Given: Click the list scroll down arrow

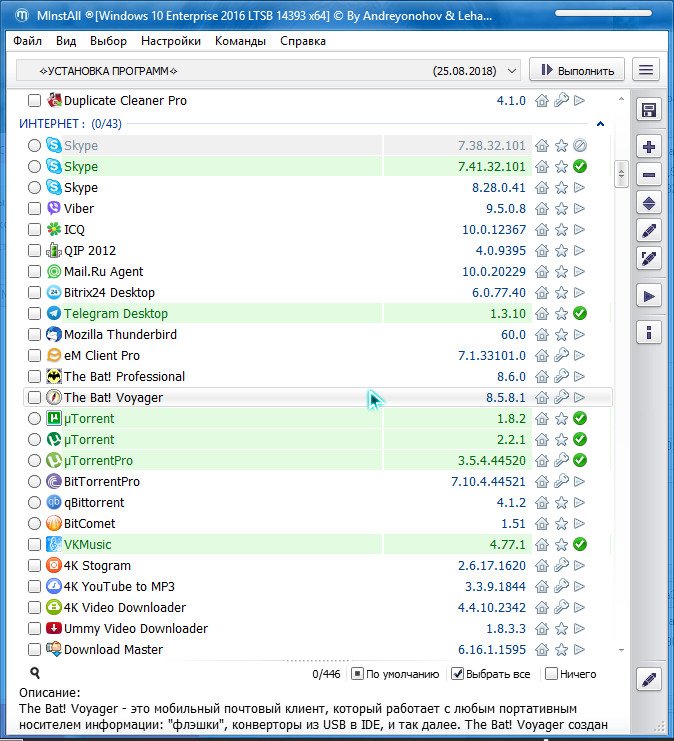Looking at the screenshot, I should tap(621, 651).
